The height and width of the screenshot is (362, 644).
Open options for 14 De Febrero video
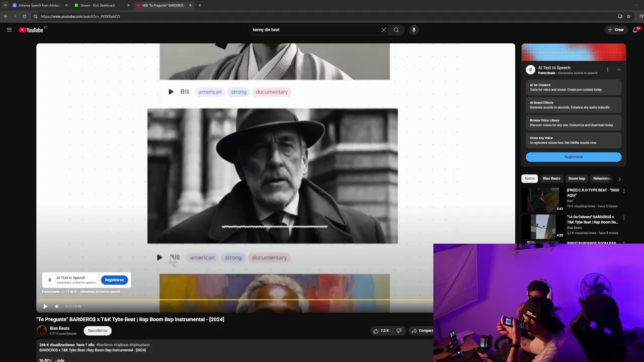click(624, 218)
